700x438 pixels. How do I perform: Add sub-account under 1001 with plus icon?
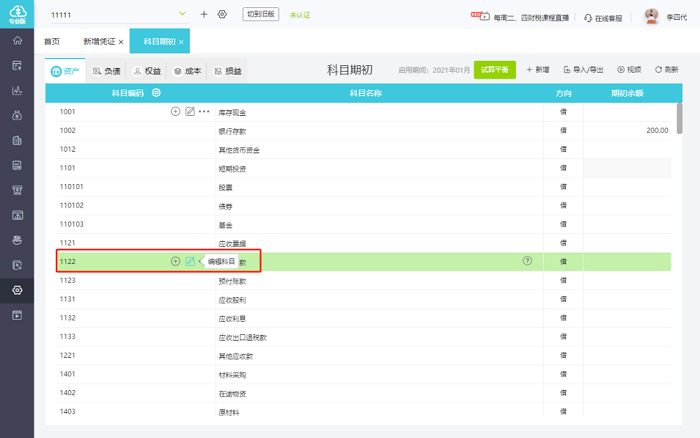point(175,111)
